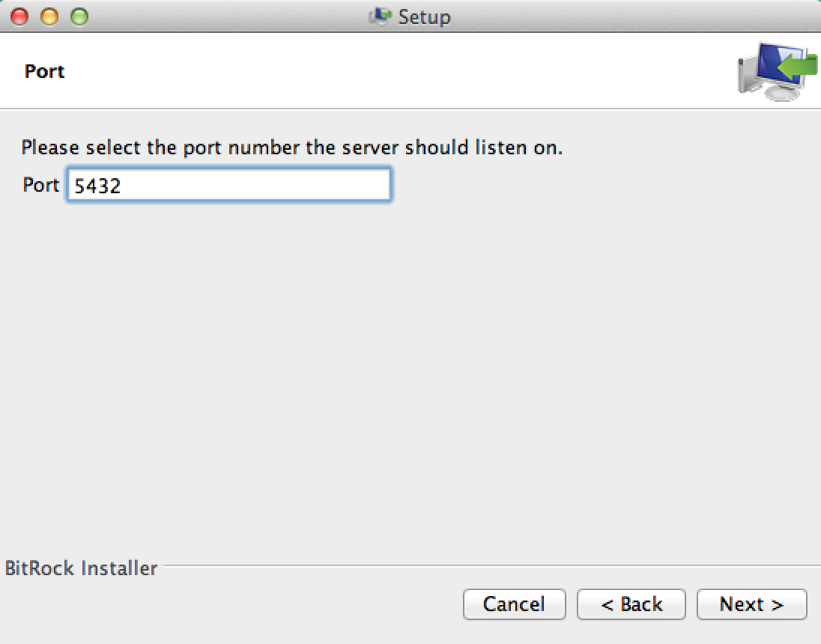Go back with the < Back button
Image resolution: width=821 pixels, height=644 pixels.
point(631,604)
